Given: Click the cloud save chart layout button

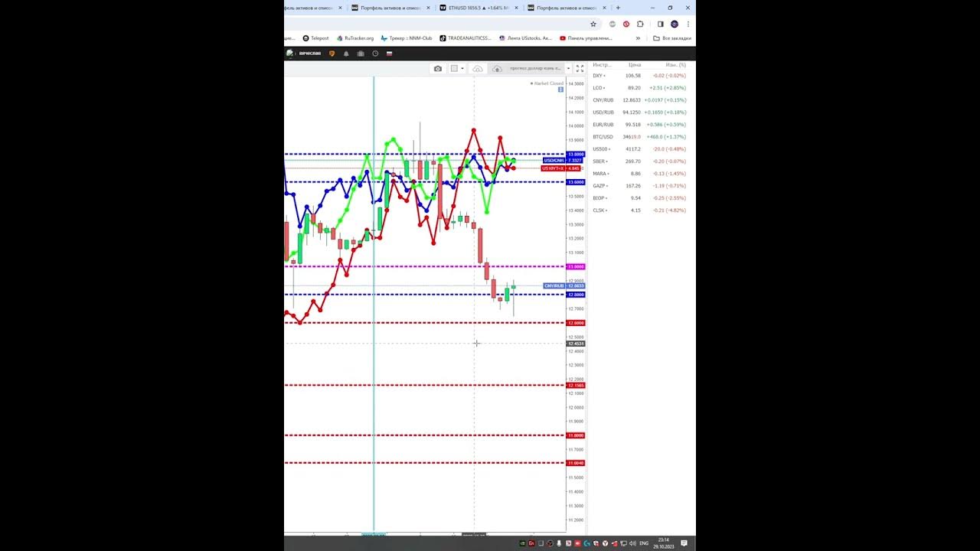Looking at the screenshot, I should [497, 69].
